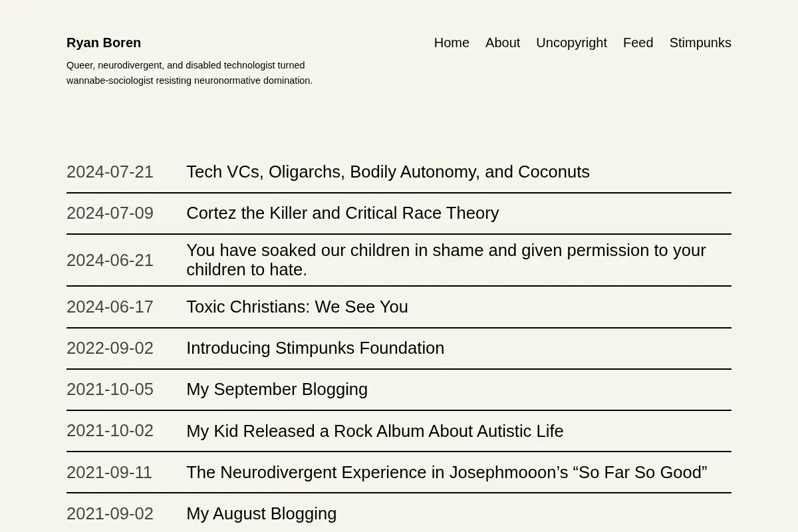Visit the Stimpunks navigation link
Viewport: 798px width, 532px height.
pyautogui.click(x=700, y=43)
